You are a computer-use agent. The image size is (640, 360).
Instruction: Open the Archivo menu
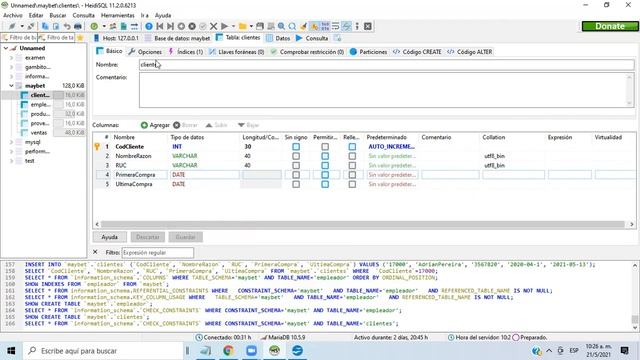13,16
